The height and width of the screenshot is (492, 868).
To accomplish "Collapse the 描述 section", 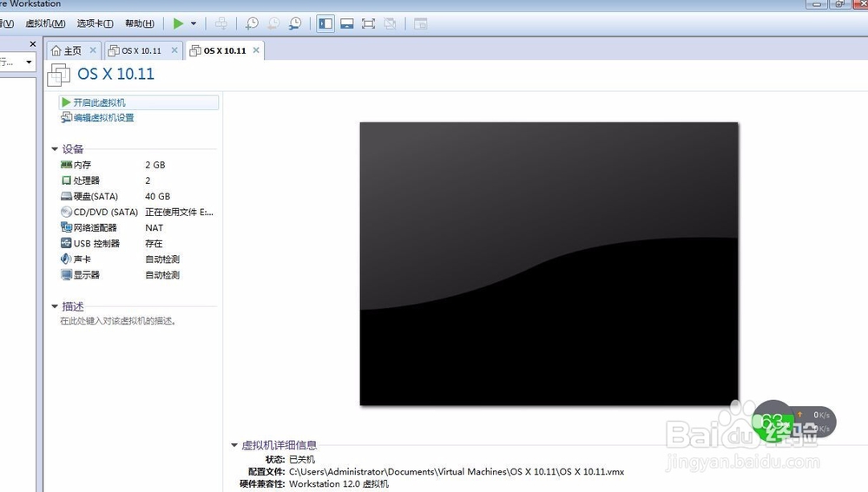I will click(55, 306).
